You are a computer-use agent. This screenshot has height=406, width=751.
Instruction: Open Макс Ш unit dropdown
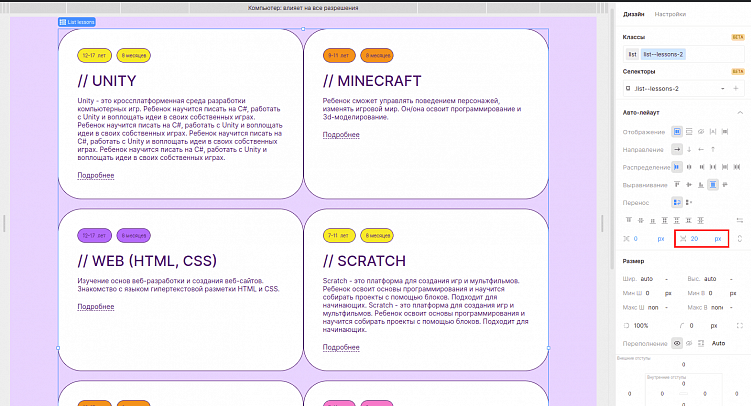point(666,307)
